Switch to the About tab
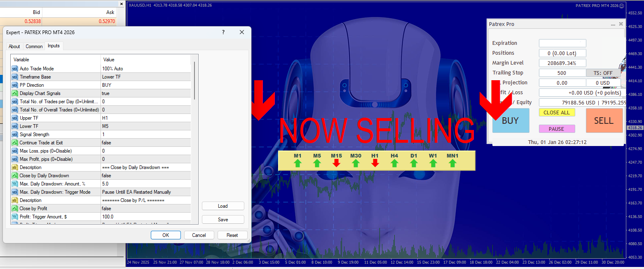Viewport: 644px width, 269px height. coord(14,46)
